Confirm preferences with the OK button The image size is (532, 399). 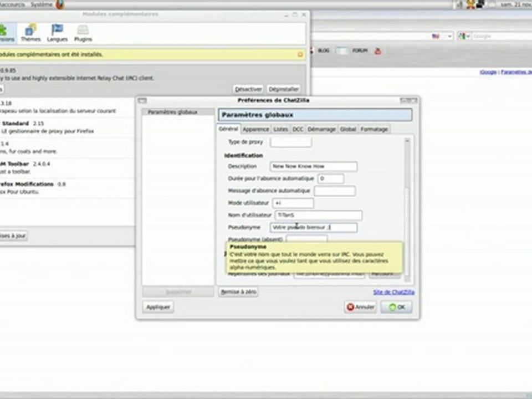tap(397, 307)
